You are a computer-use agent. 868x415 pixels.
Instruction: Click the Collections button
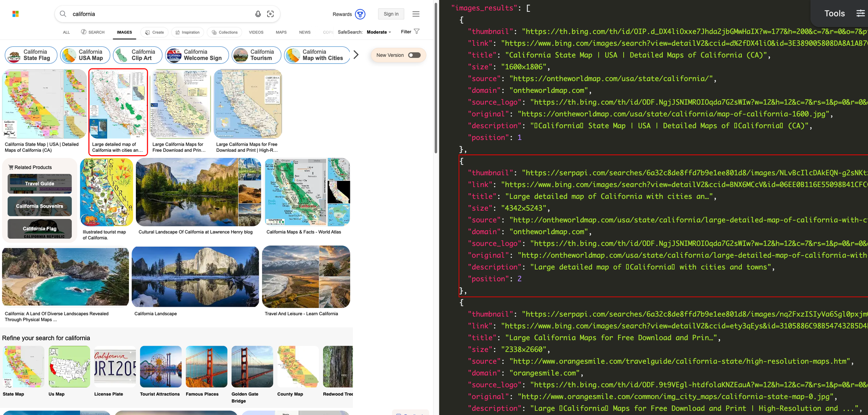click(225, 32)
